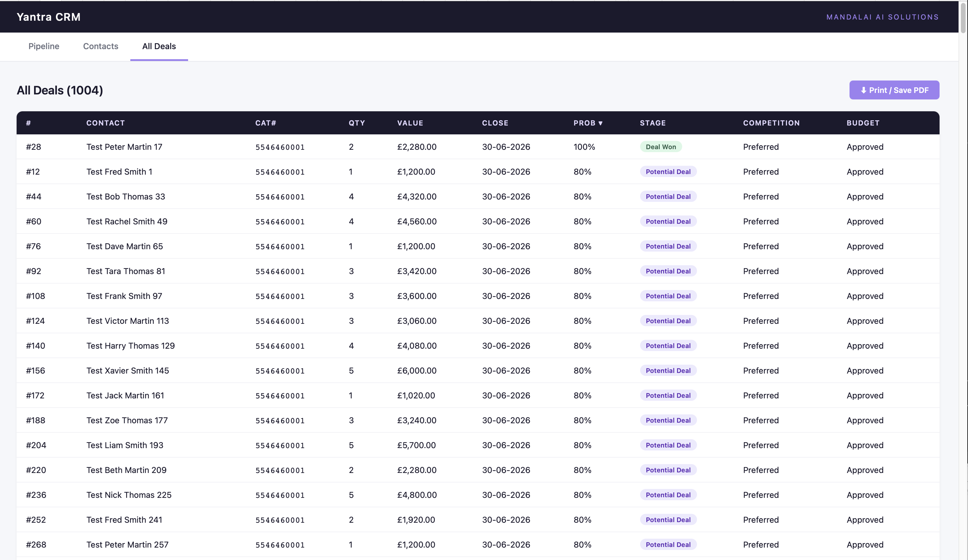Viewport: 968px width, 560px height.
Task: Open the MANDALAI AI SOLUTIONS link
Action: (882, 17)
